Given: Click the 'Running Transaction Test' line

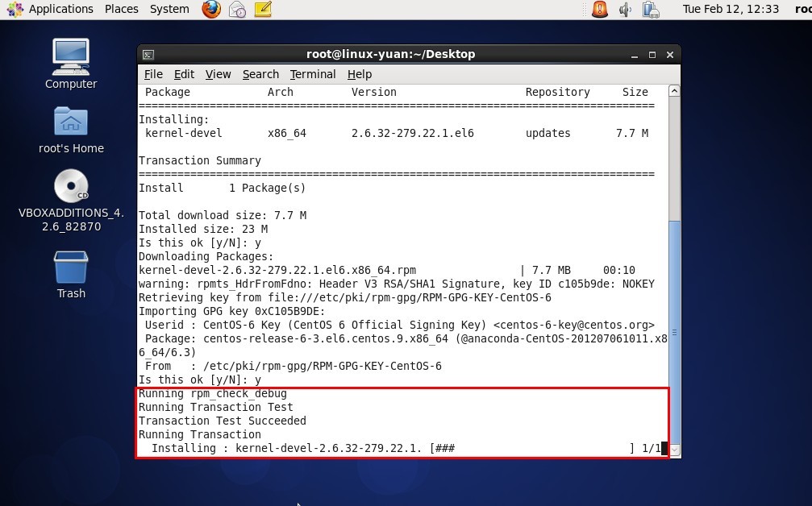Looking at the screenshot, I should click(x=215, y=407).
